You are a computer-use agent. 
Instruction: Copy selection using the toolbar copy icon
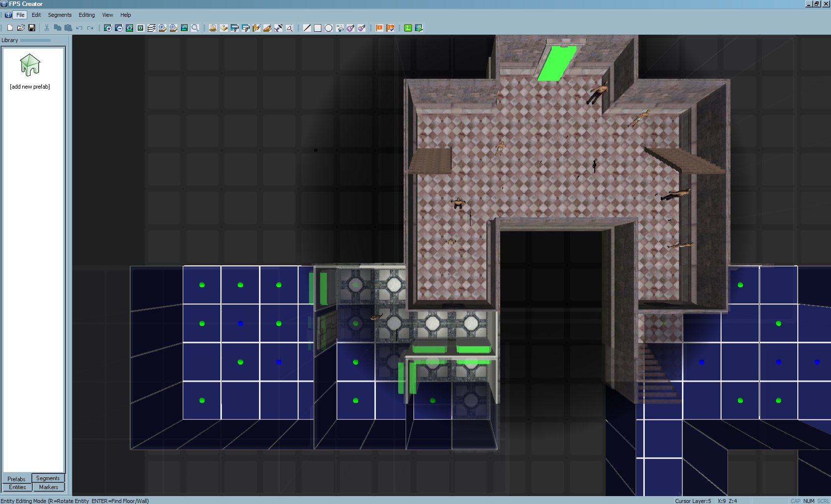(57, 28)
